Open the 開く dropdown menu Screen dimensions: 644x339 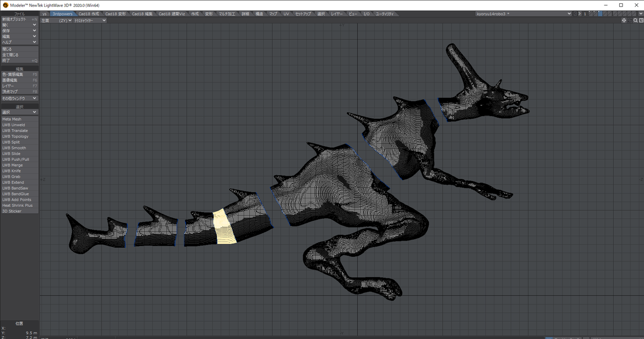(x=19, y=25)
